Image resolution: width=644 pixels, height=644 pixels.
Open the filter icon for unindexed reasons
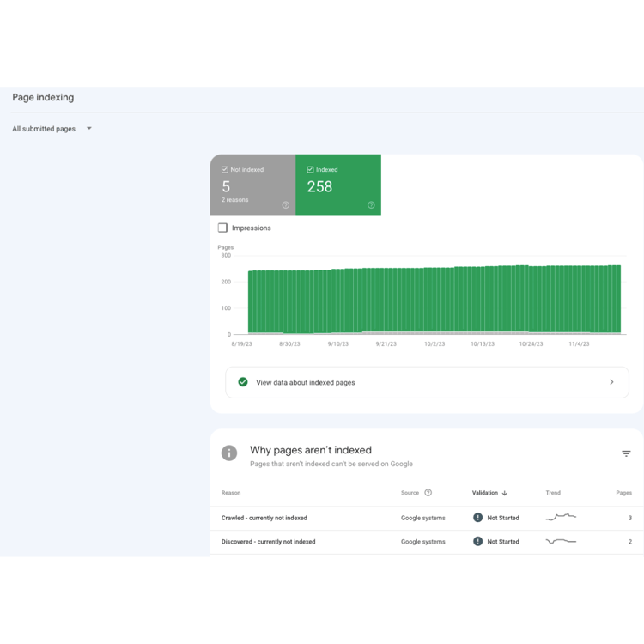coord(626,453)
